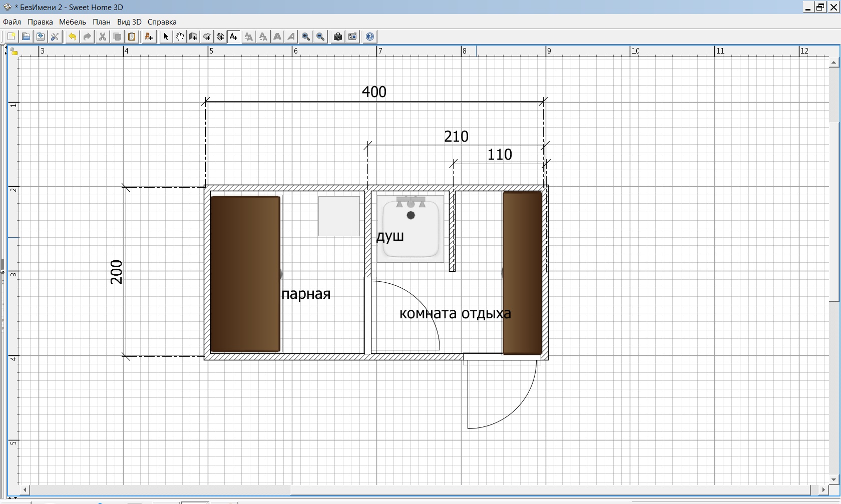Click the New home toolbar icon
Viewport: 841px width, 504px height.
(11, 37)
